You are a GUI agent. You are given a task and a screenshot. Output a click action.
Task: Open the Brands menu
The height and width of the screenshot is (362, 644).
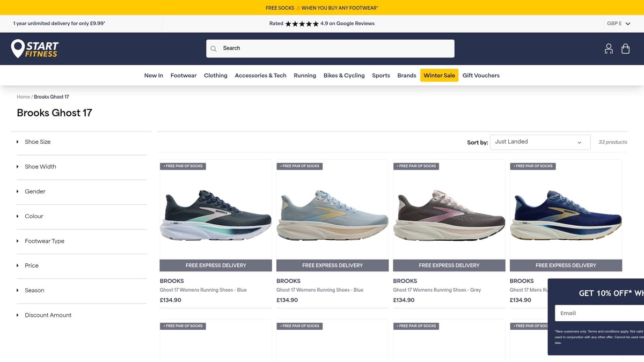tap(407, 76)
